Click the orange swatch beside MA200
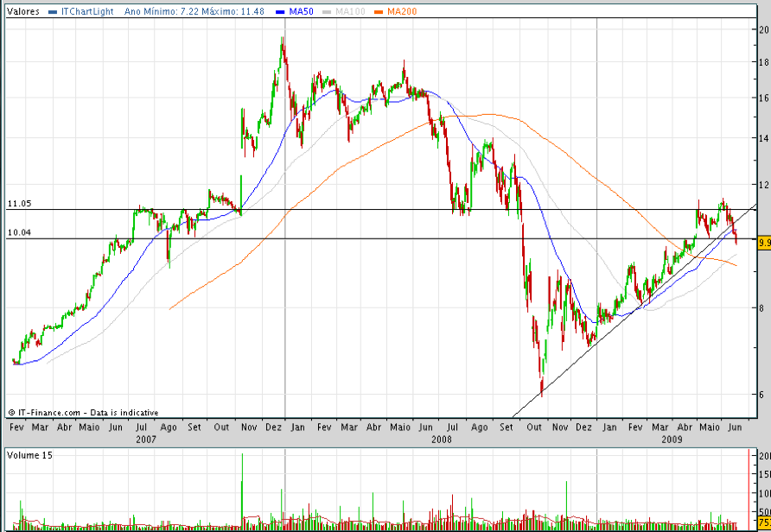Image resolution: width=771 pixels, height=532 pixels. pos(379,12)
